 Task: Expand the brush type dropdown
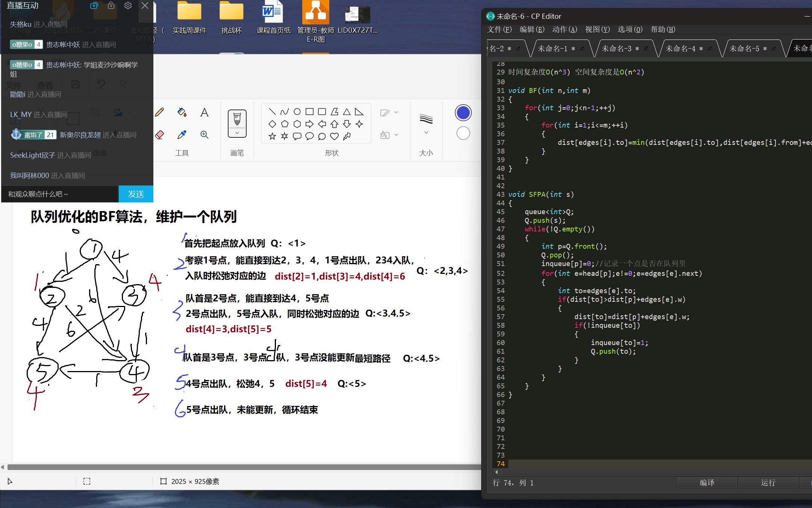(237, 133)
